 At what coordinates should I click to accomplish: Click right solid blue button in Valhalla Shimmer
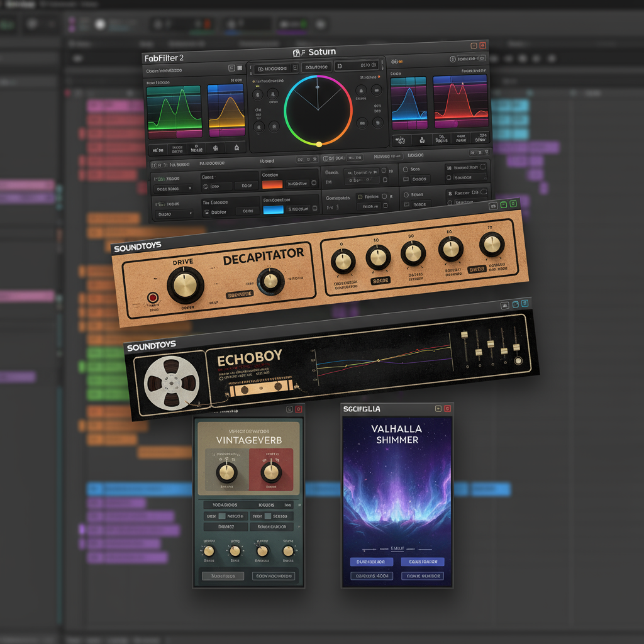click(423, 562)
